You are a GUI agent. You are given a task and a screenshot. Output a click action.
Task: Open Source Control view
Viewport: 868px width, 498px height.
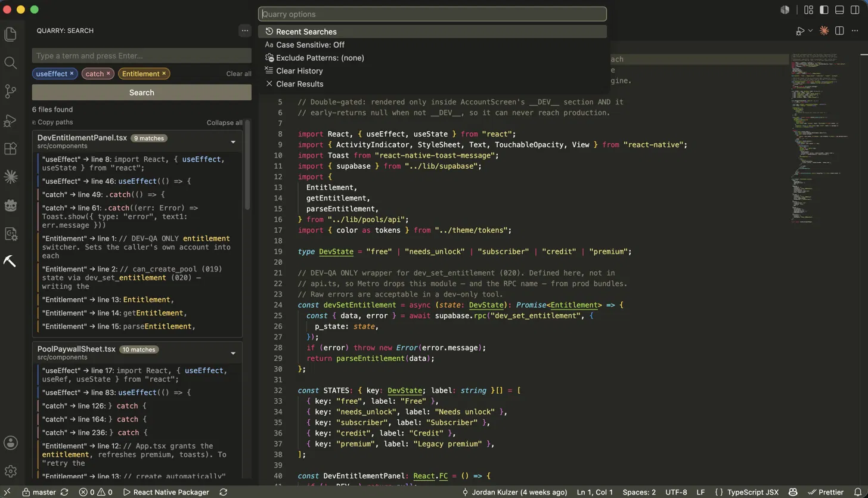click(x=10, y=91)
